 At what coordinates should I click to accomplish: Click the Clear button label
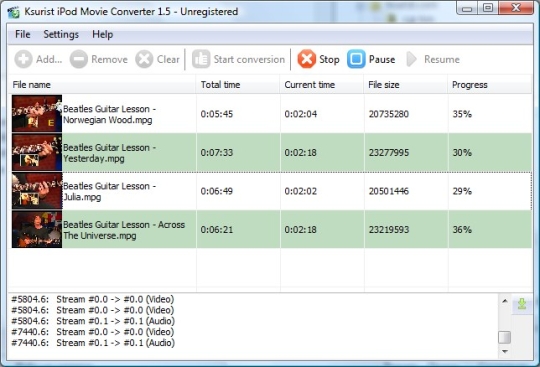(x=168, y=59)
